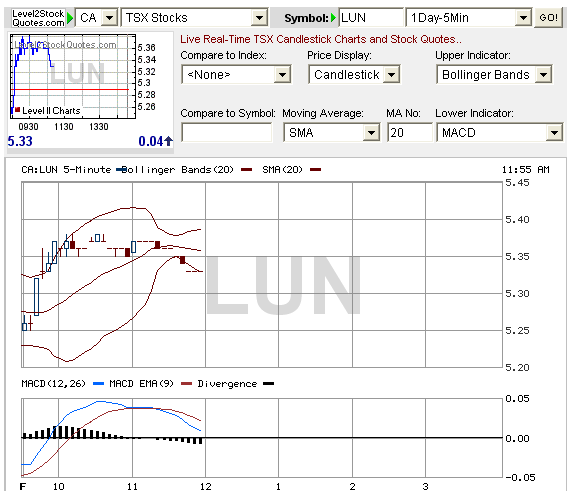567x491 pixels.
Task: Open the MACD lower indicator dropdown
Action: (x=500, y=132)
